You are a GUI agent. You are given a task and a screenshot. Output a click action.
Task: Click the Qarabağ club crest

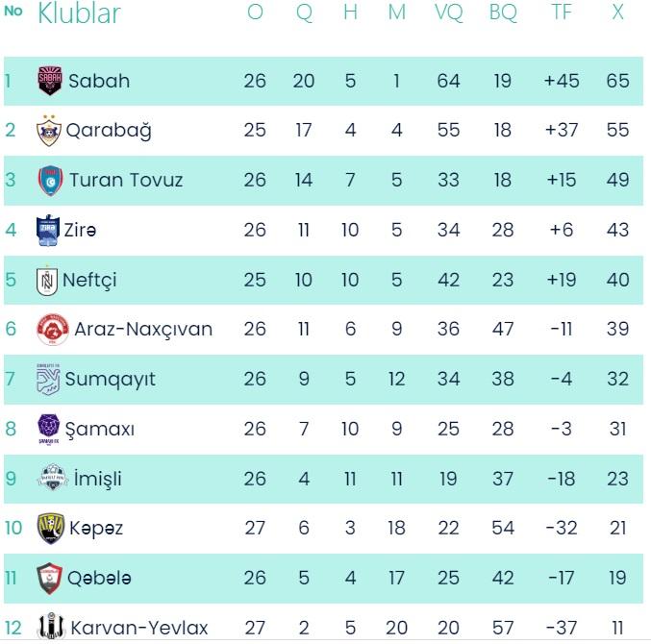coord(48,131)
